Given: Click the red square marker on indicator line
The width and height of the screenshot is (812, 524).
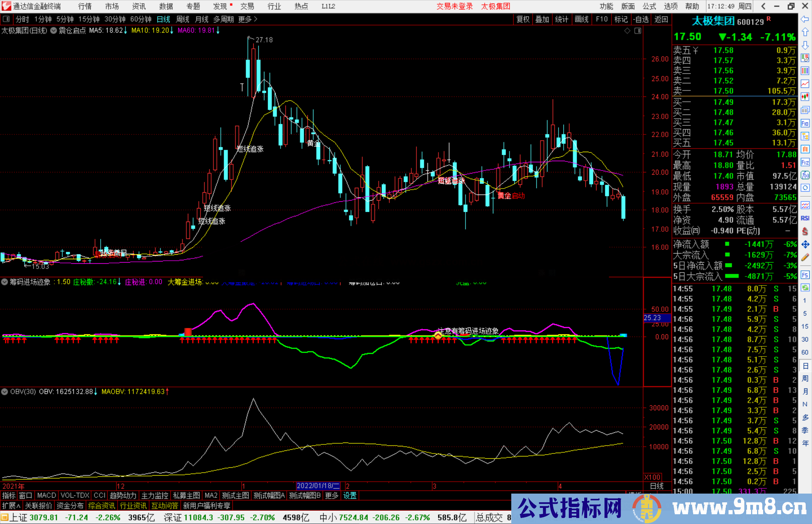Looking at the screenshot, I should (188, 332).
